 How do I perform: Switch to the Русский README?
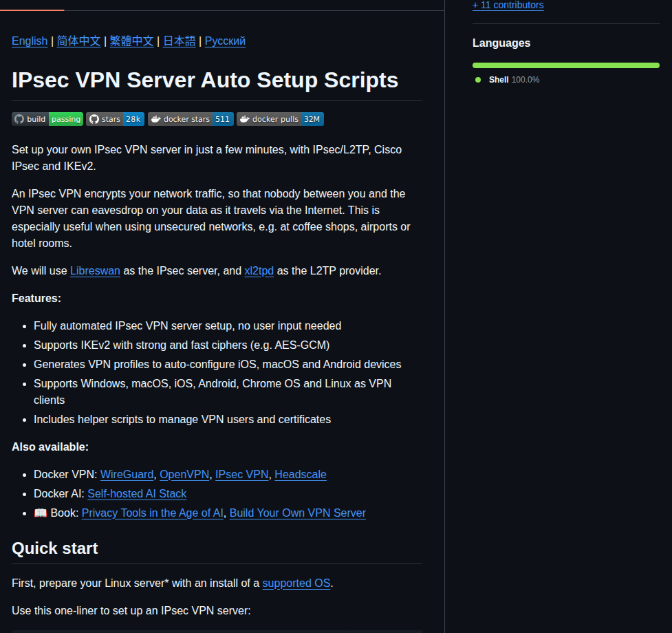pos(225,41)
